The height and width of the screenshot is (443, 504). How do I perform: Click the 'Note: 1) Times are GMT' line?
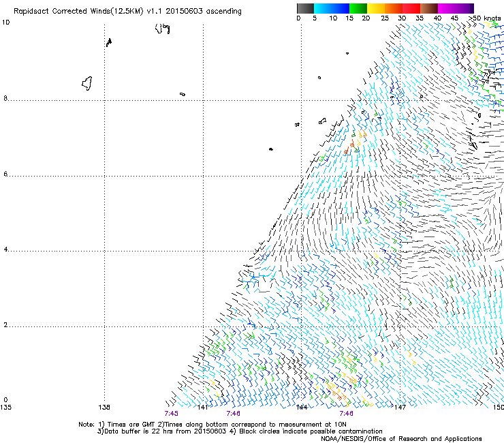coord(212,425)
